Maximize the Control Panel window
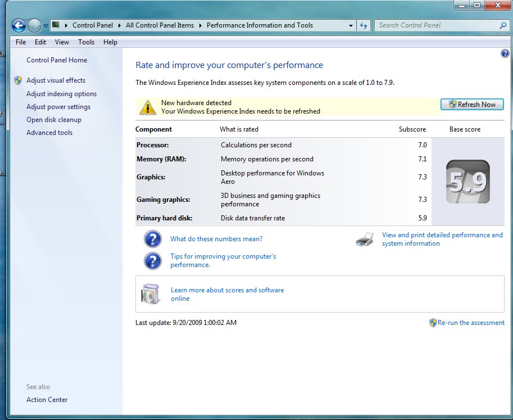This screenshot has width=513, height=420. coord(477,5)
